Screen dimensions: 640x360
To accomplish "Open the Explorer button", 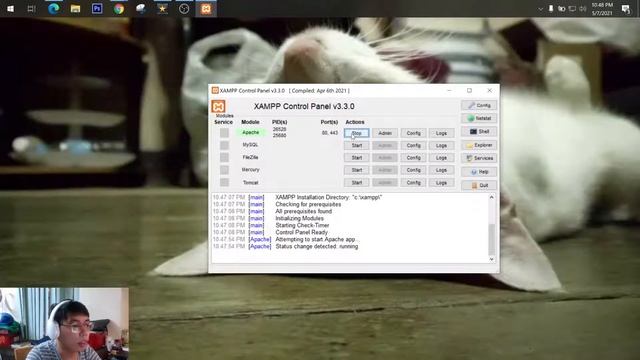I will (x=479, y=145).
